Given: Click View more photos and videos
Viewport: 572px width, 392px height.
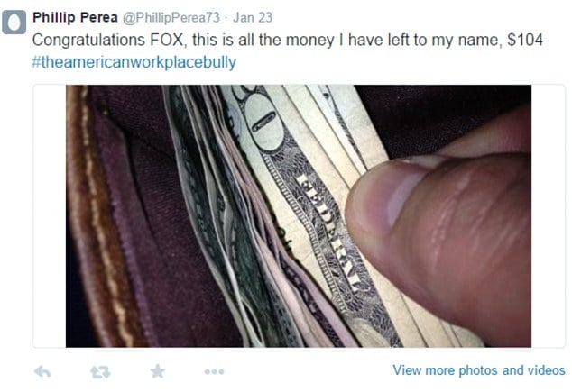Looking at the screenshot, I should [x=479, y=370].
